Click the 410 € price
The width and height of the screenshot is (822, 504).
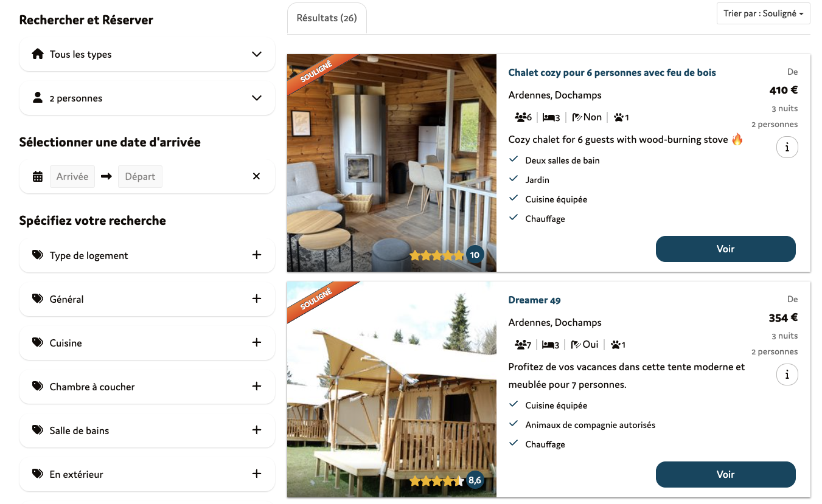[x=784, y=91]
